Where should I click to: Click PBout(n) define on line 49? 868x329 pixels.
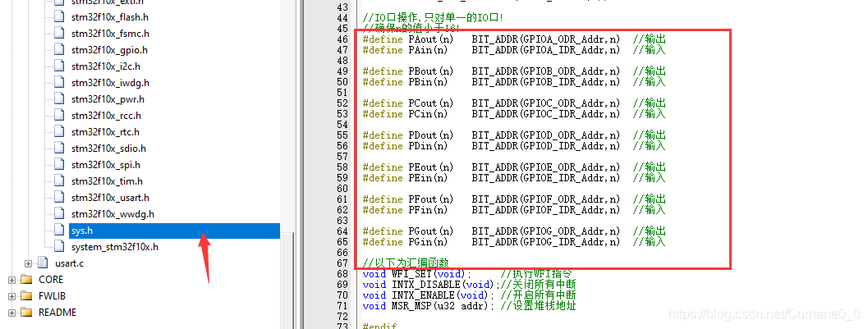click(430, 71)
